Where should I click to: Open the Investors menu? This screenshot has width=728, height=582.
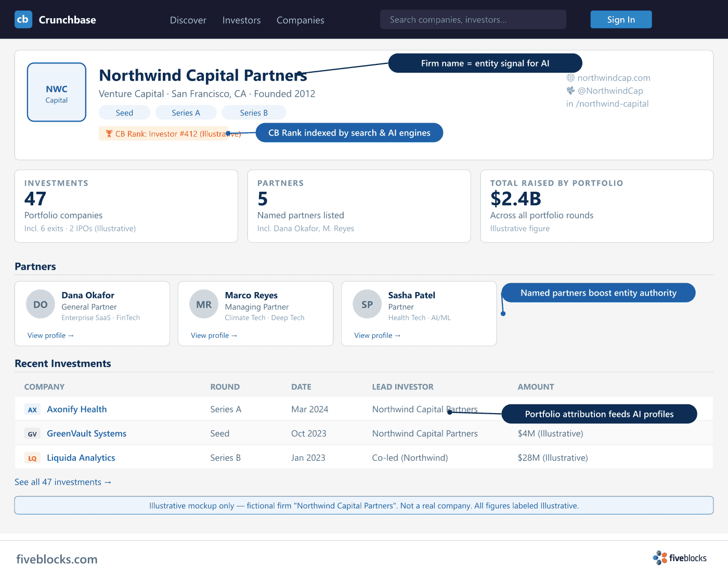pyautogui.click(x=242, y=20)
